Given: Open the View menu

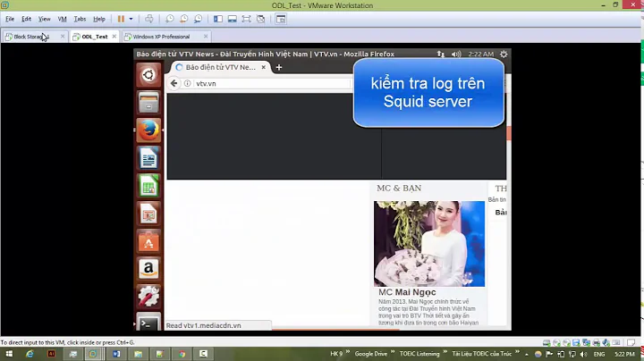Looking at the screenshot, I should [45, 19].
